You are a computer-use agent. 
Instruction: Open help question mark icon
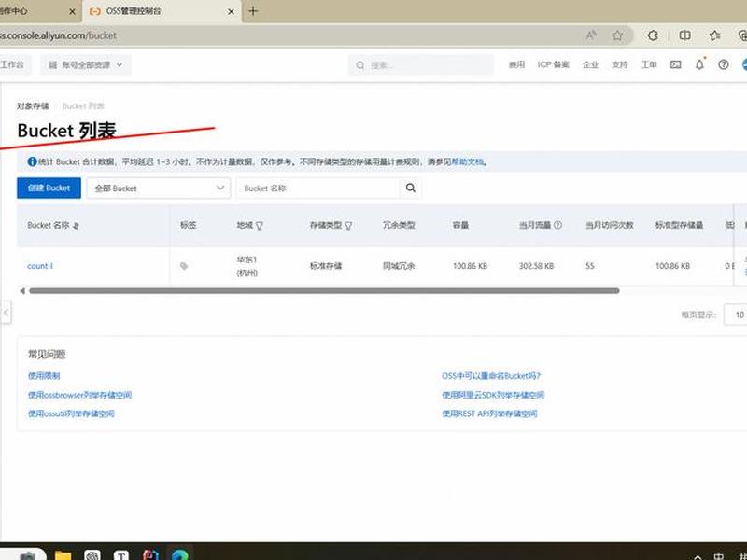723,64
